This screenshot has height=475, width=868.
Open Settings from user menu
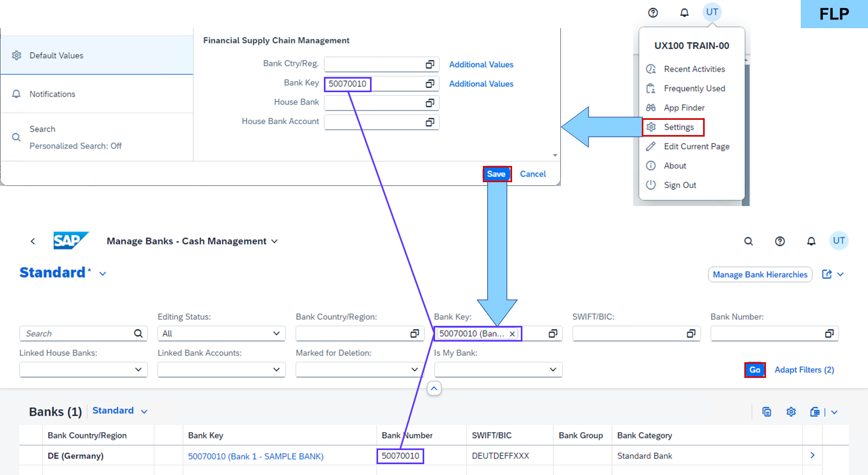692,127
